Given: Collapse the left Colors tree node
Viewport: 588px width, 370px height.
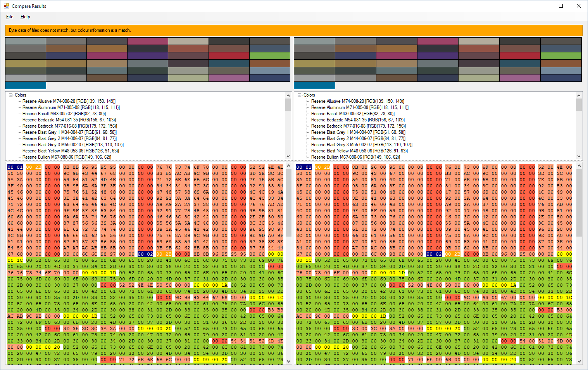Looking at the screenshot, I should coord(11,95).
